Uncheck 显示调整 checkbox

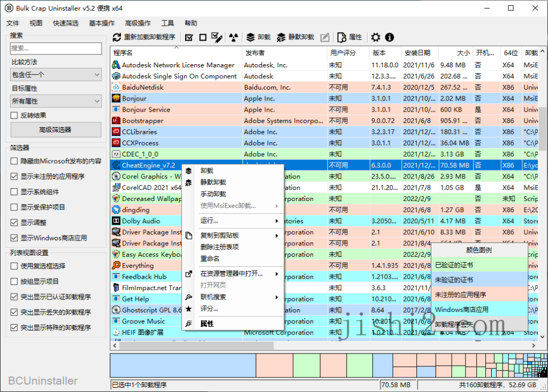point(14,222)
